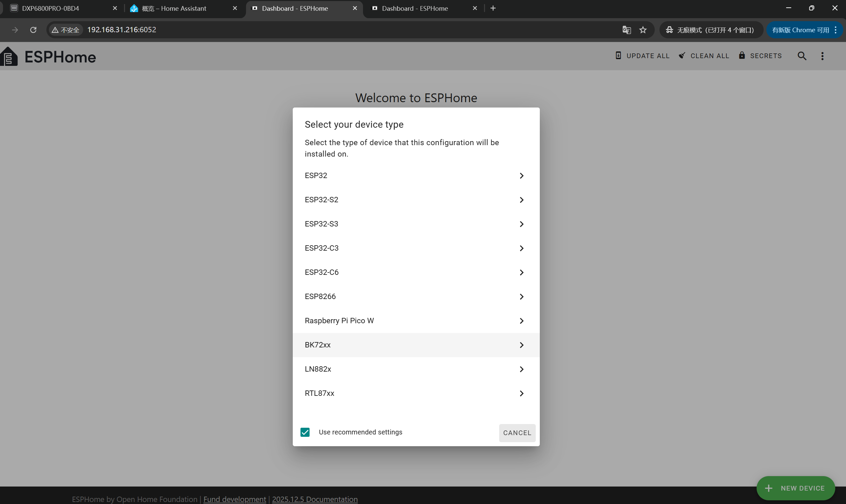Open the Fund development link

click(x=234, y=499)
